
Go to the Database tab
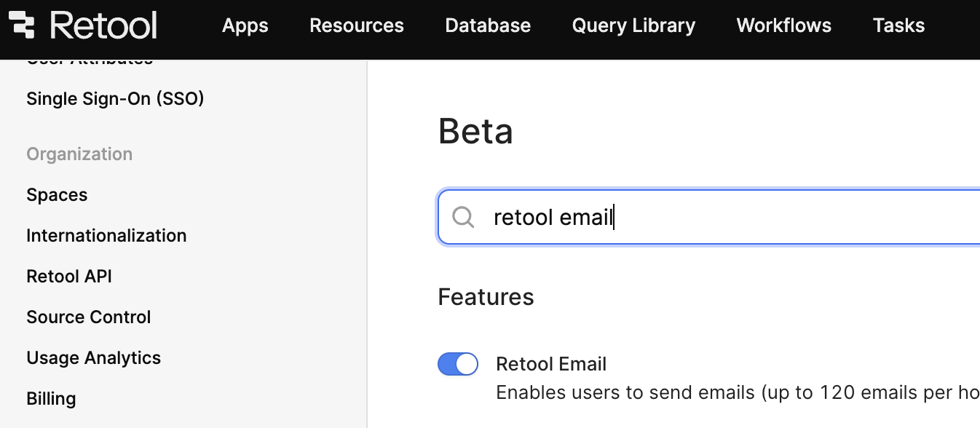pyautogui.click(x=488, y=25)
